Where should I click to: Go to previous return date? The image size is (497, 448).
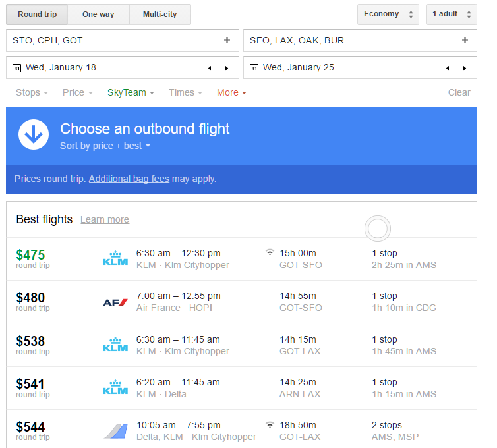click(448, 68)
